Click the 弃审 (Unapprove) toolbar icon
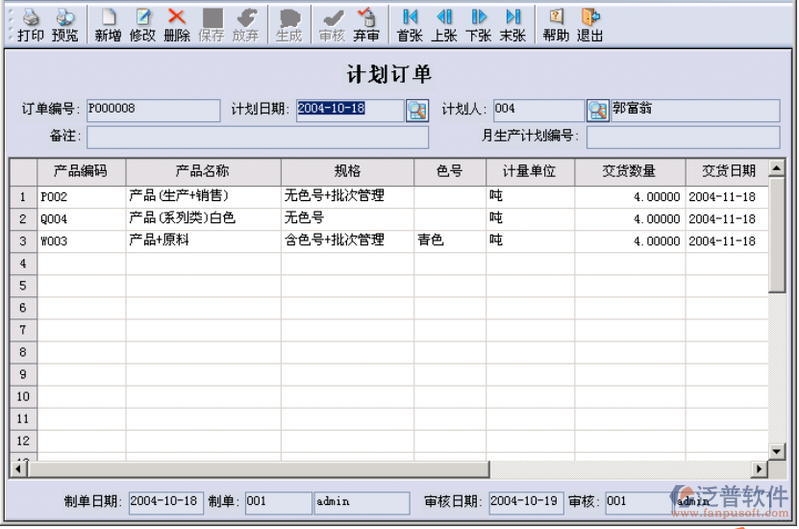The image size is (799, 529). point(366,24)
